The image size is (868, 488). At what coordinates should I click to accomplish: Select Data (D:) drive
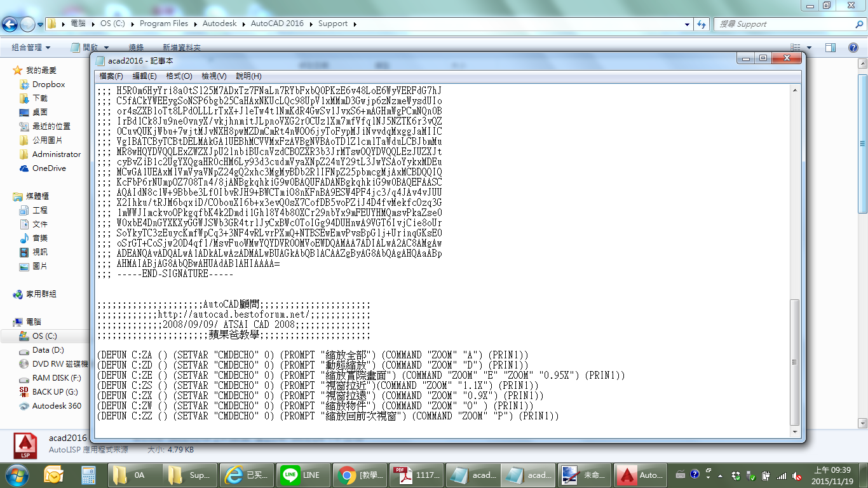tap(48, 349)
